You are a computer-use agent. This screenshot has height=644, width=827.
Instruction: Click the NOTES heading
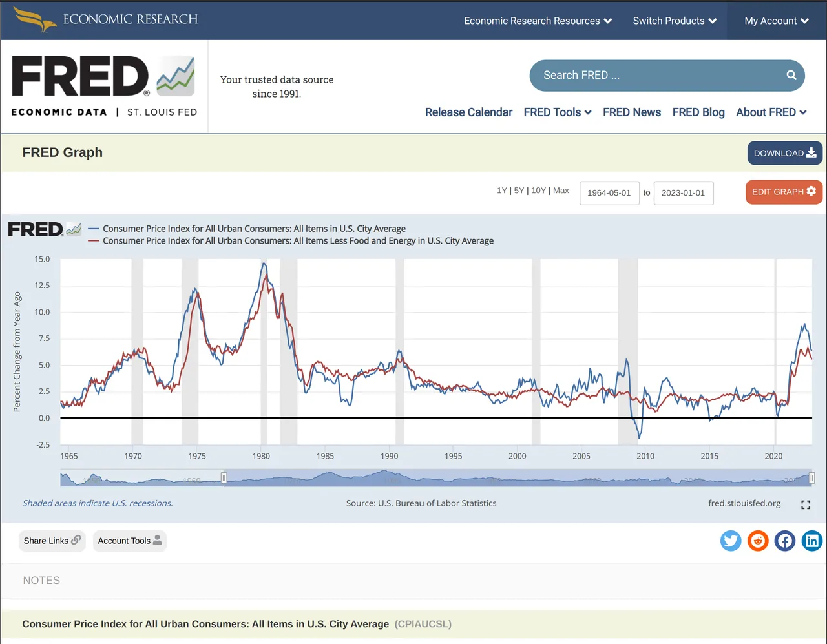pyautogui.click(x=41, y=581)
